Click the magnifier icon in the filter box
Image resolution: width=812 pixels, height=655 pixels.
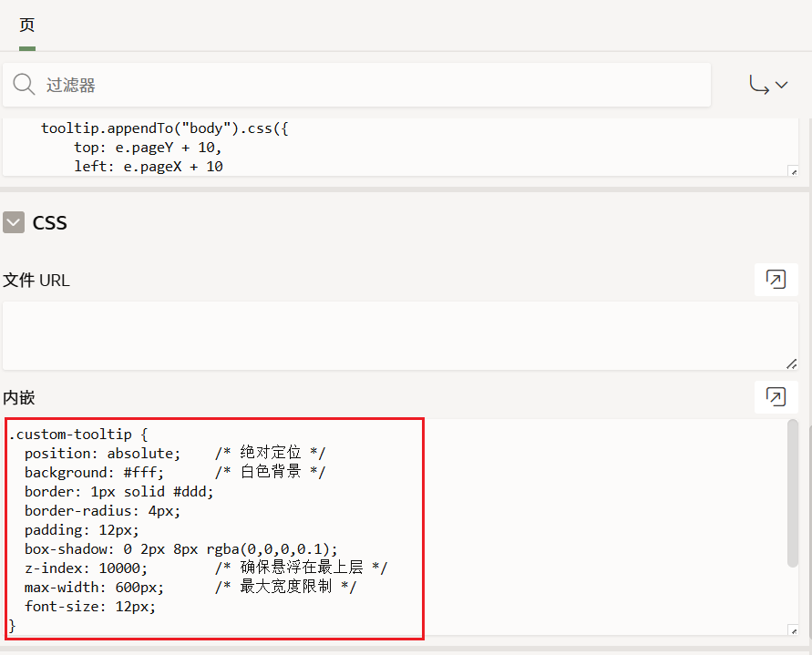pos(25,85)
